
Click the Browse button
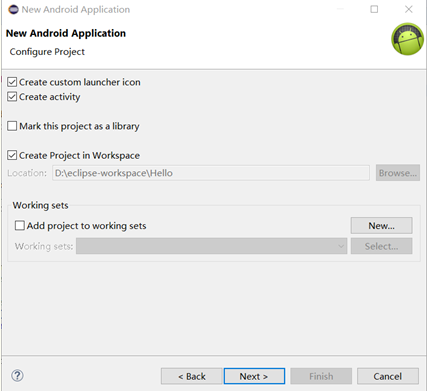(x=398, y=173)
